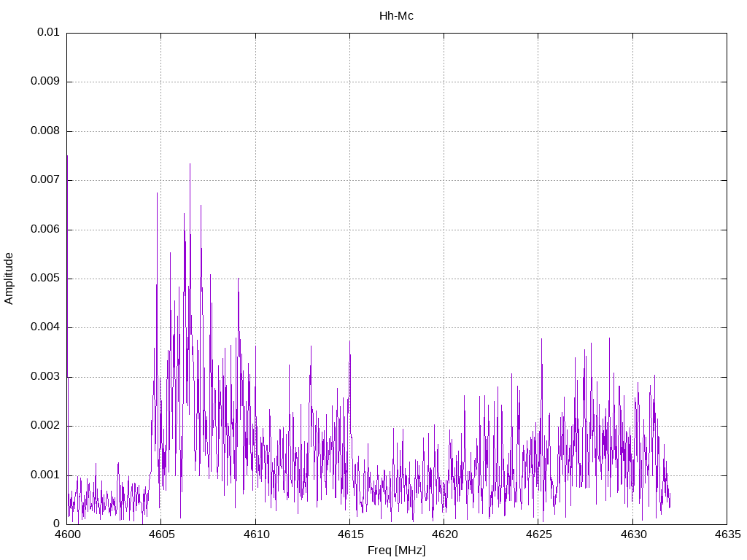Click the 0.005 amplitude tick label

pos(44,279)
